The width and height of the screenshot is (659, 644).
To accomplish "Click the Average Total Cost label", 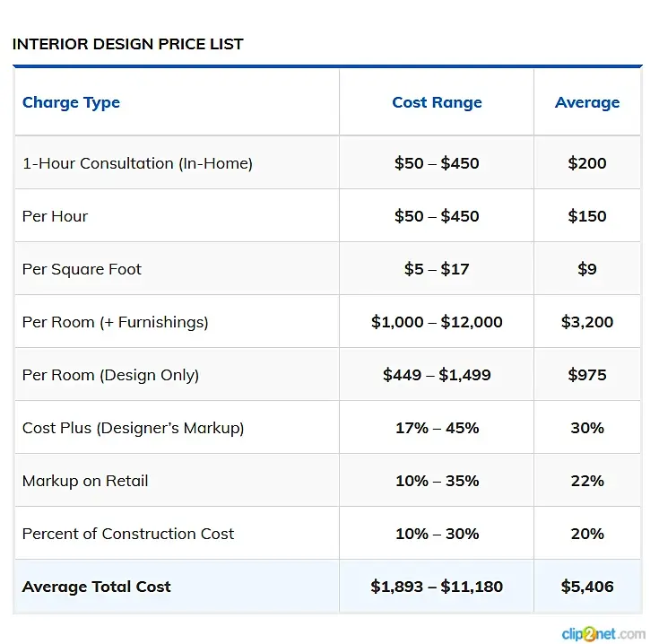I will point(96,587).
